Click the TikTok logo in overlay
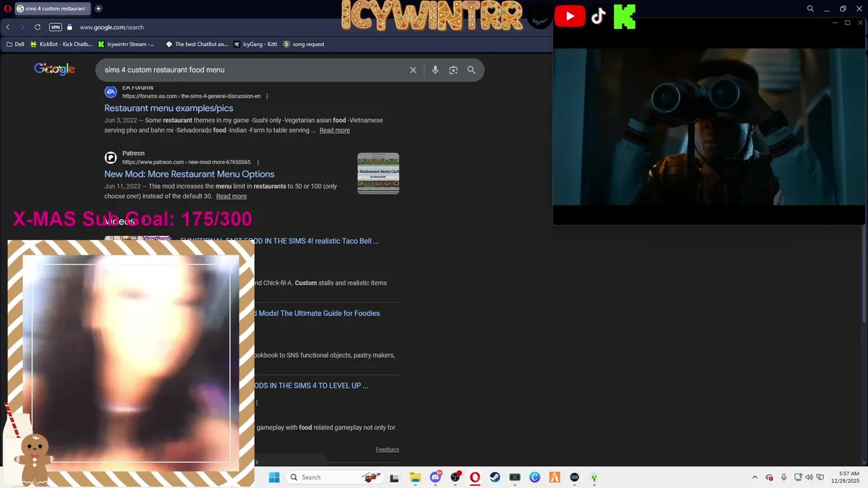The height and width of the screenshot is (488, 868). coord(598,16)
